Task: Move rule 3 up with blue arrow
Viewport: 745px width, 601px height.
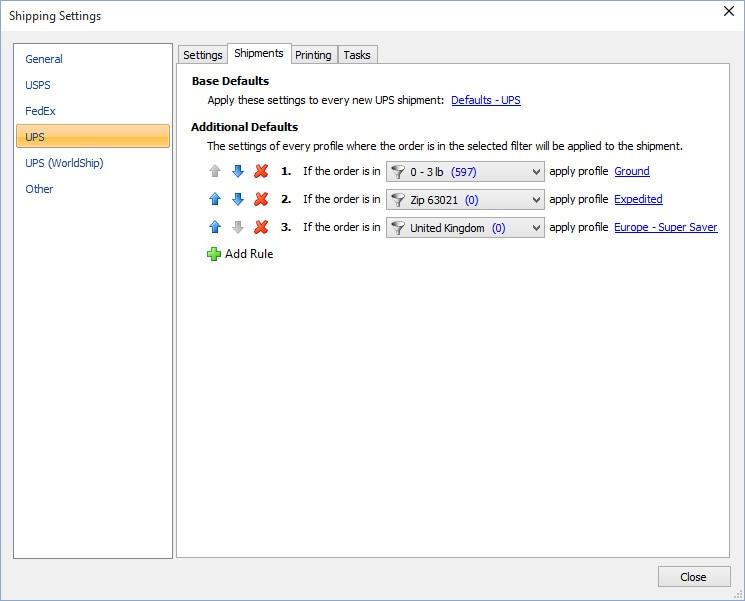Action: (x=215, y=227)
